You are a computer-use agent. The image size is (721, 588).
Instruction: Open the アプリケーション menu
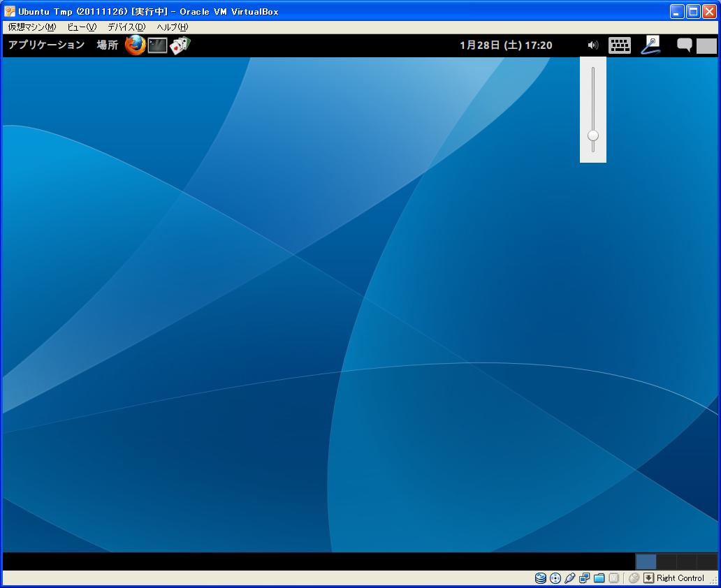point(46,45)
